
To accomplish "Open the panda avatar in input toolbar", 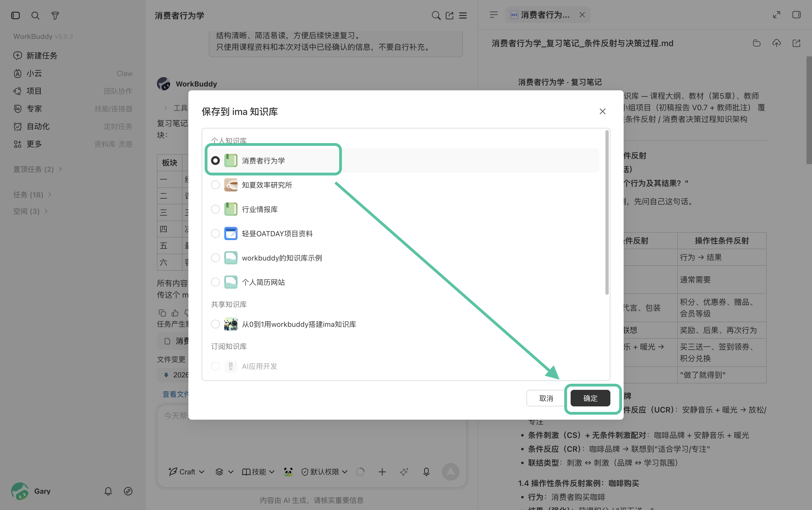I will (x=288, y=472).
